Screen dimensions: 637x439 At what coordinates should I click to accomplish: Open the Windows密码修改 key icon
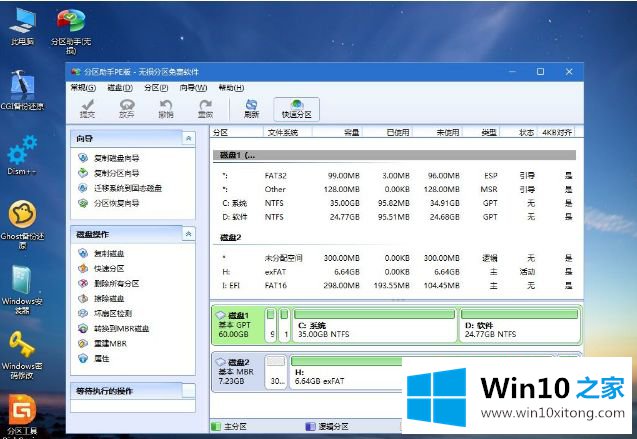coord(22,355)
